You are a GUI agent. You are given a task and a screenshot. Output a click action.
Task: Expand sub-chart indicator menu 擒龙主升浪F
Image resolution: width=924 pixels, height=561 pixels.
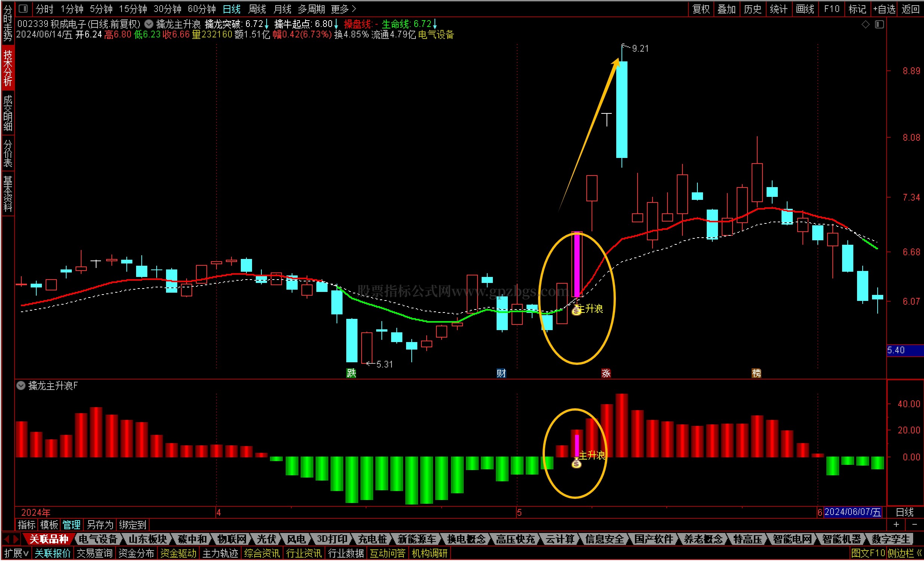pyautogui.click(x=21, y=385)
